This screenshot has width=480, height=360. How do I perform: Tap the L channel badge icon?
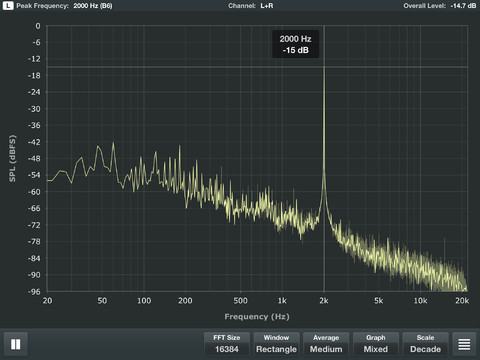click(x=8, y=6)
